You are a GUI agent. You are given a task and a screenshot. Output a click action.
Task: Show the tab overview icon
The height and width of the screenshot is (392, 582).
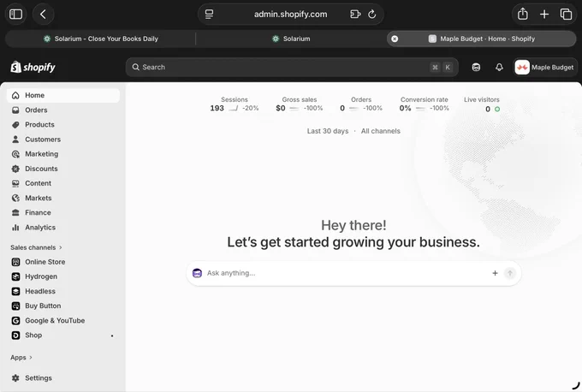click(566, 14)
